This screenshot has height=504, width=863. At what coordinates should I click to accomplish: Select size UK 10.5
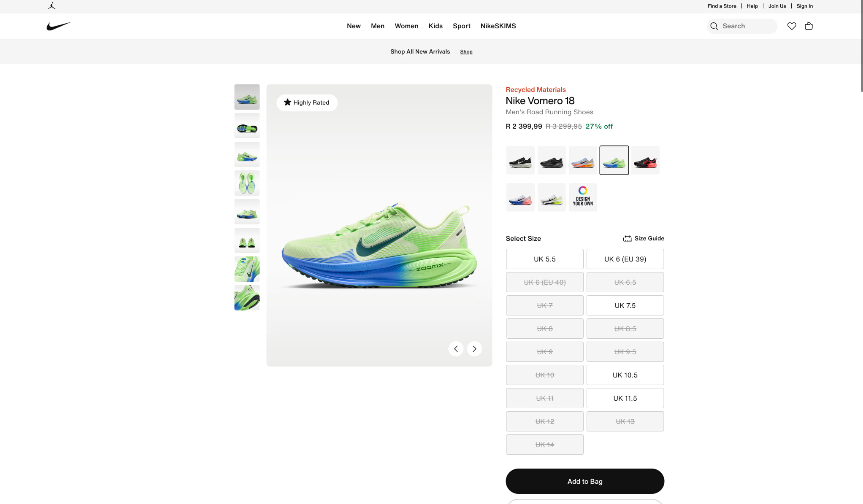coord(625,375)
